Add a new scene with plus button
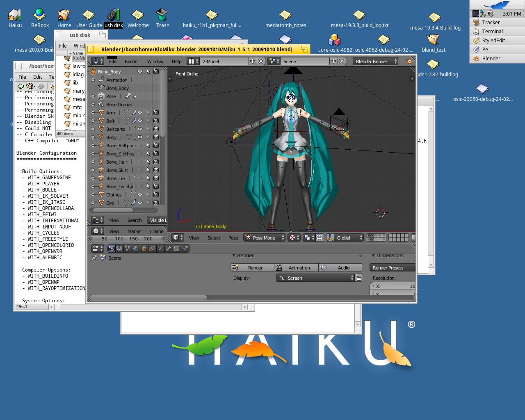 pos(333,61)
